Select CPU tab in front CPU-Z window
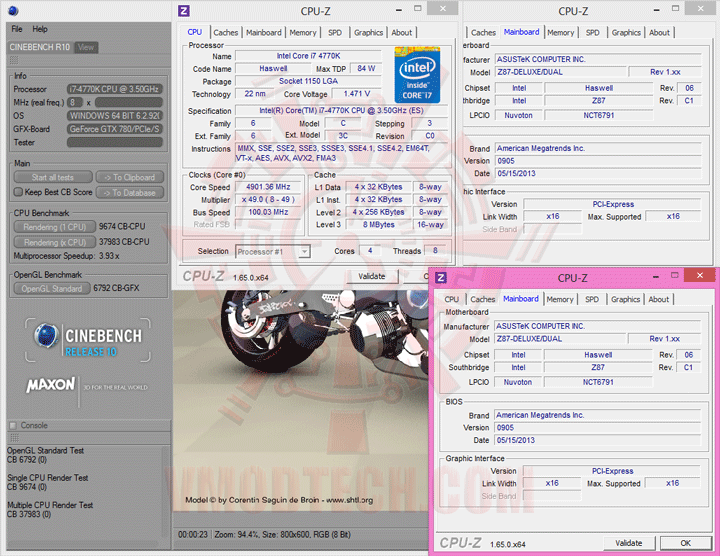720x556 pixels. (x=451, y=299)
